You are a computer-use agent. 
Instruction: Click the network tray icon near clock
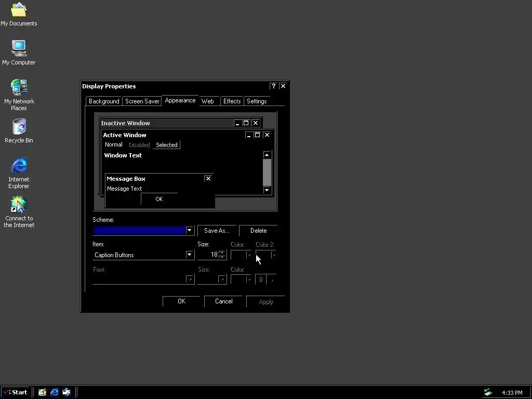[488, 393]
